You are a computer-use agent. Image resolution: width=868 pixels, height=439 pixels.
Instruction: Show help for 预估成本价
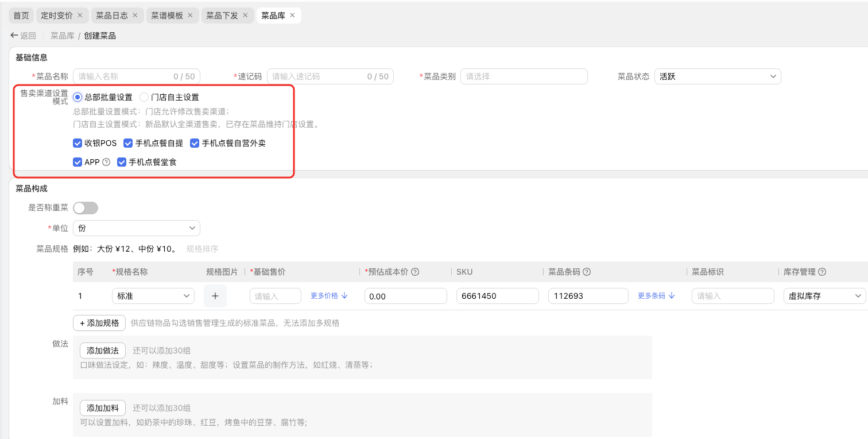coord(415,272)
